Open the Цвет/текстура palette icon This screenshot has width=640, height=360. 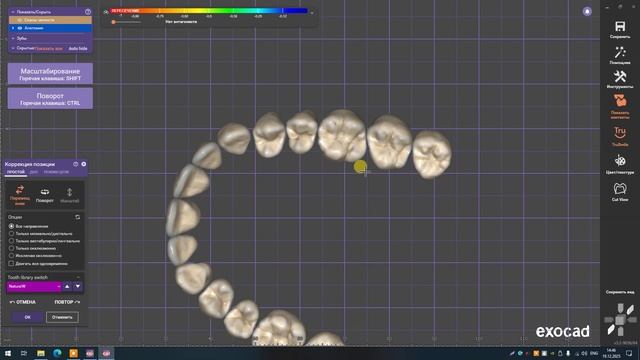tap(620, 160)
